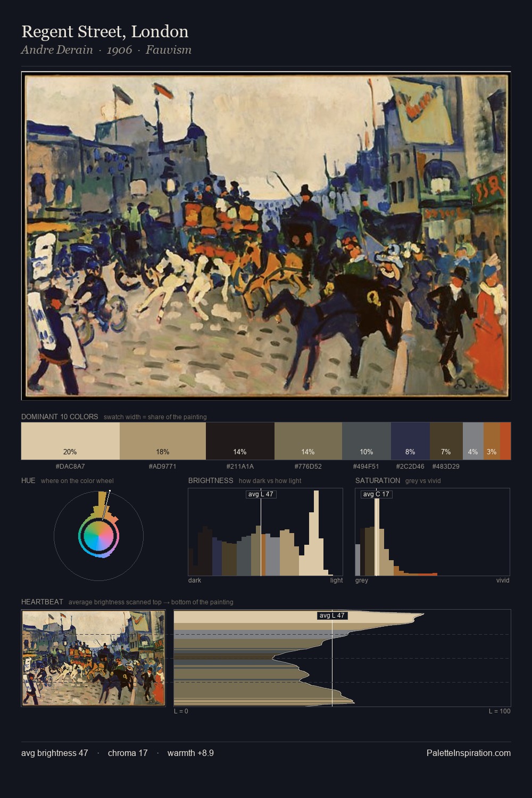Click the "dark" axis label under brightness
532x798 pixels.
point(195,580)
